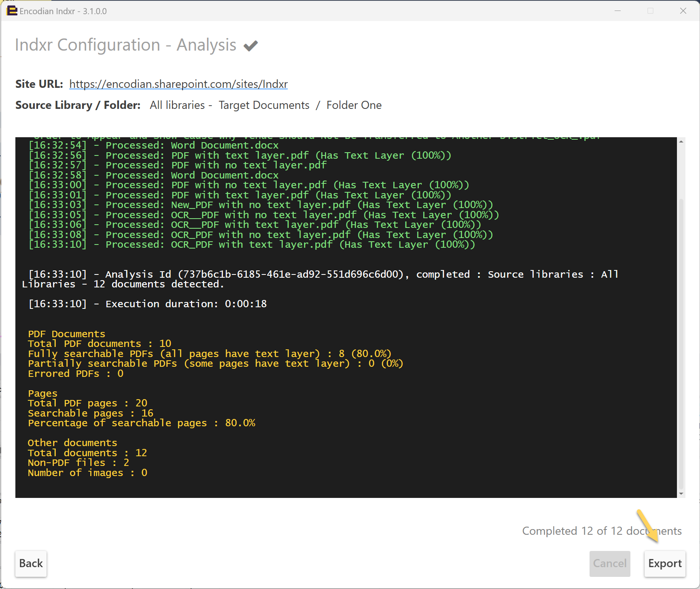
Task: Click the 16:32:57 PDF with no text layer line
Action: [x=178, y=165]
